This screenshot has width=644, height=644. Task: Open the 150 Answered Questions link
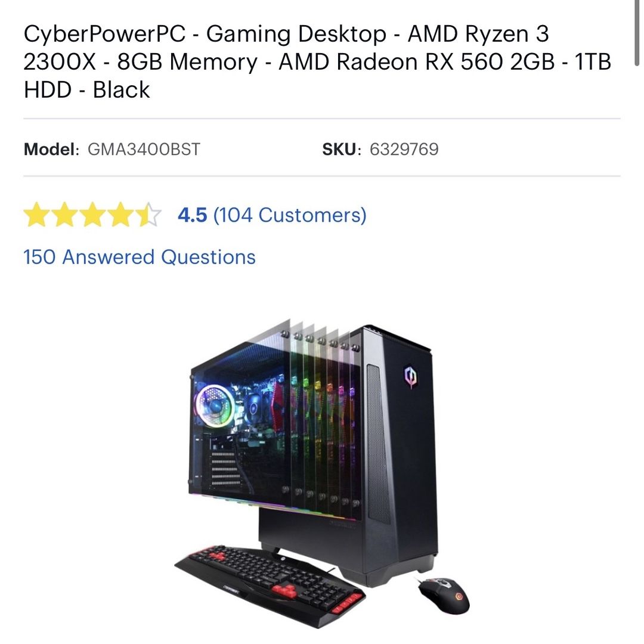[140, 258]
